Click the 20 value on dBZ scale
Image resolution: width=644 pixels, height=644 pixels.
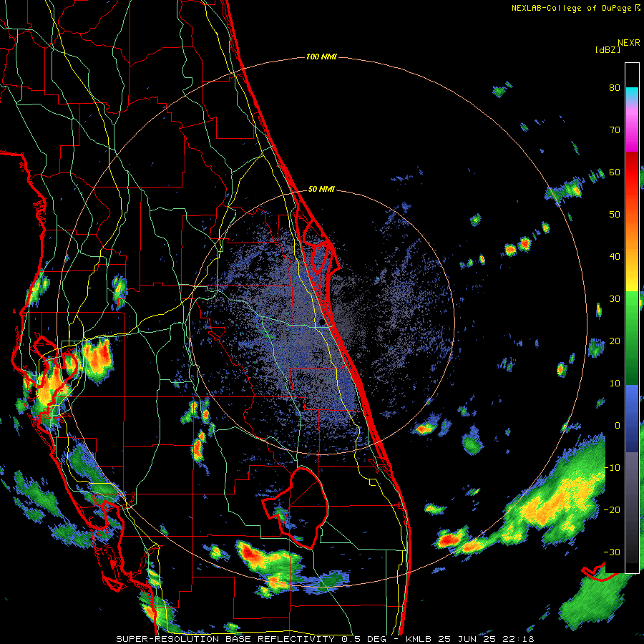[x=615, y=341]
